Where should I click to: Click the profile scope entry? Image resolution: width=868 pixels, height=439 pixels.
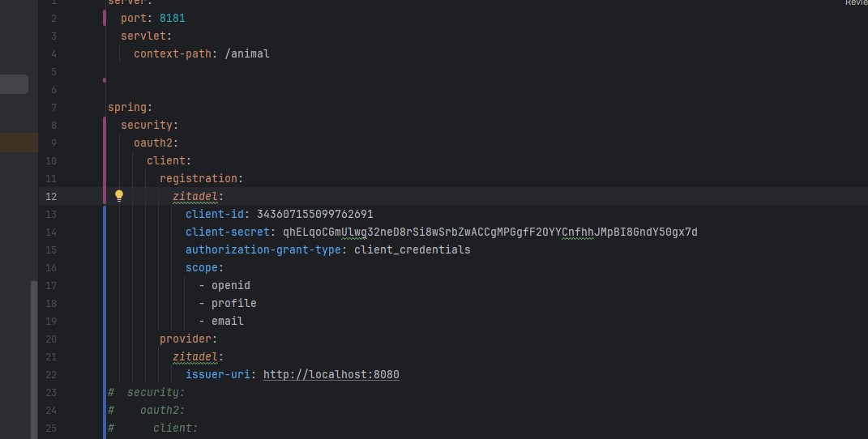point(233,303)
